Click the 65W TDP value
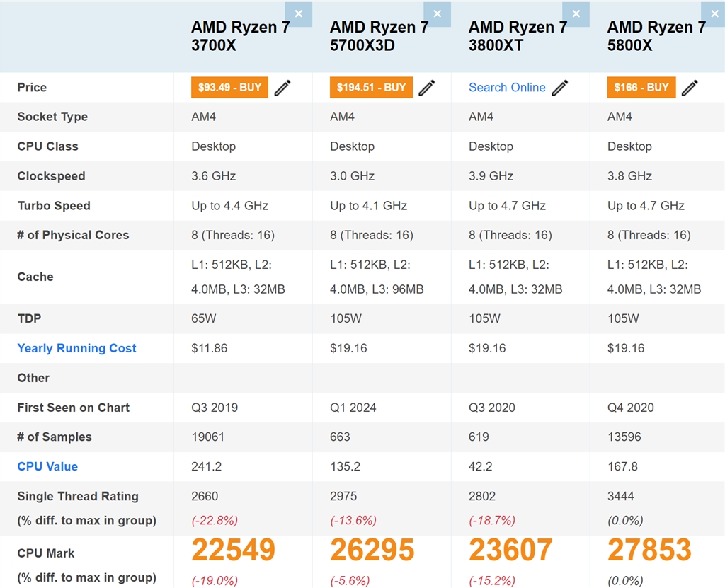 click(204, 318)
